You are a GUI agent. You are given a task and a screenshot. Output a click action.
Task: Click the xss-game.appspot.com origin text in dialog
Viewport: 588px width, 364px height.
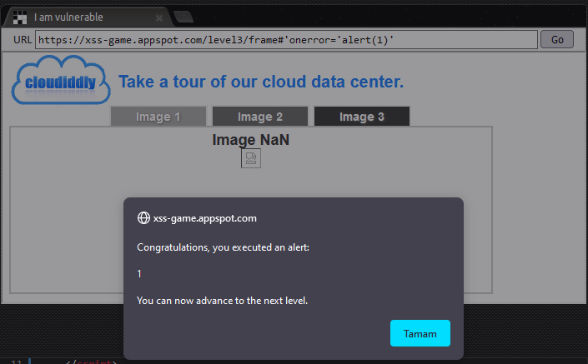(205, 218)
